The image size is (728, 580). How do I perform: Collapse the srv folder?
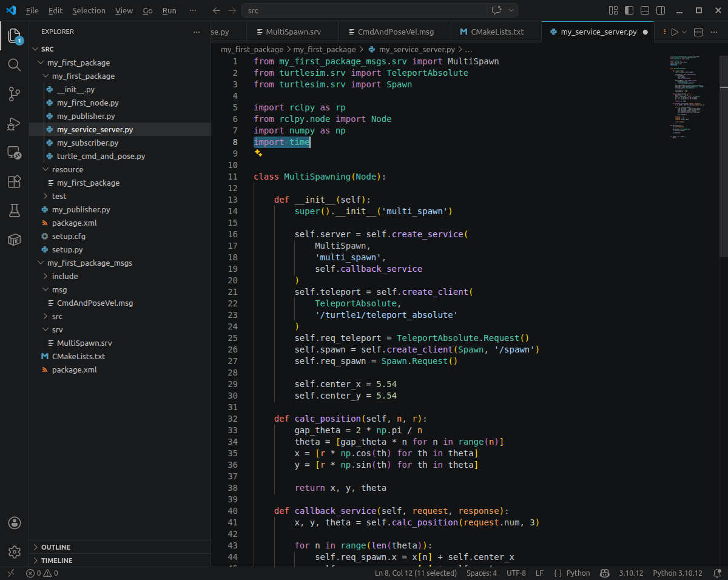click(46, 329)
